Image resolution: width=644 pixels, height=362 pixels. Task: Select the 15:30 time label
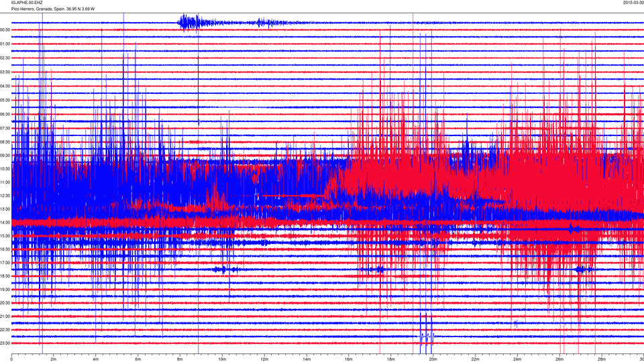5,236
